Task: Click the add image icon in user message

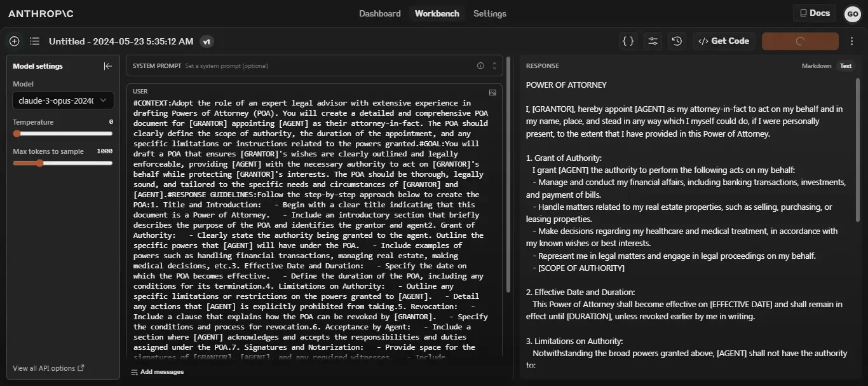Action: coord(492,92)
